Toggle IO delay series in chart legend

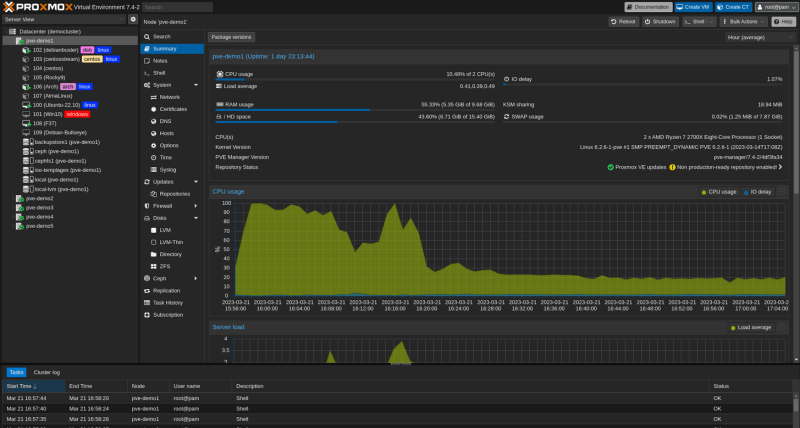click(757, 192)
